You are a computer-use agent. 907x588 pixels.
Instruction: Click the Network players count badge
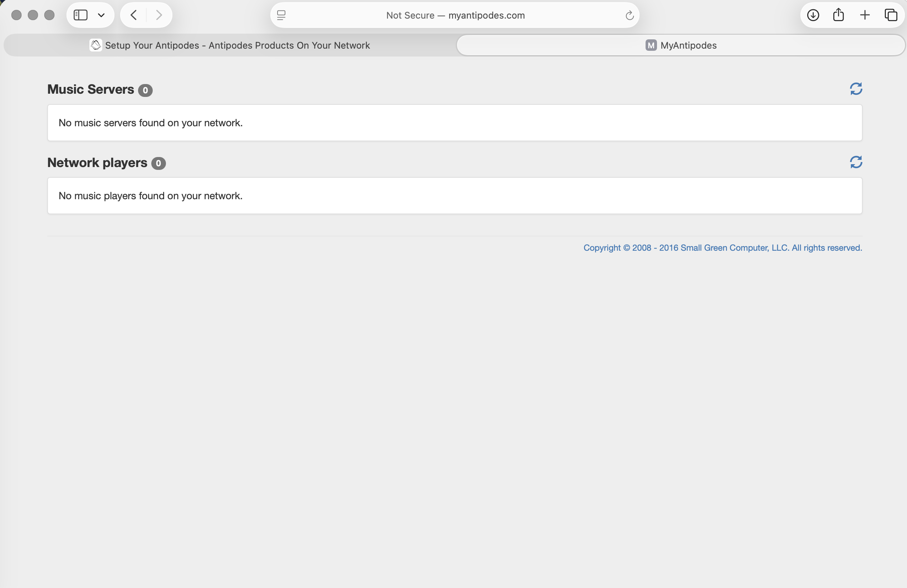tap(158, 163)
